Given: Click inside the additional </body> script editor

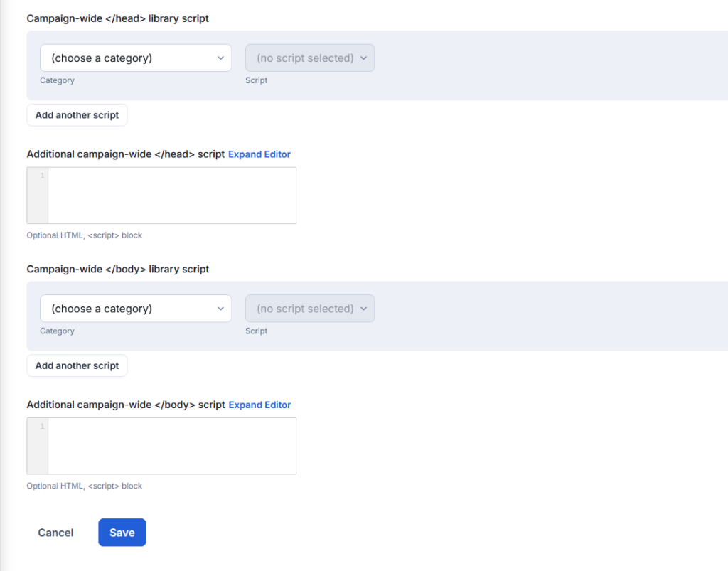Looking at the screenshot, I should coord(171,446).
